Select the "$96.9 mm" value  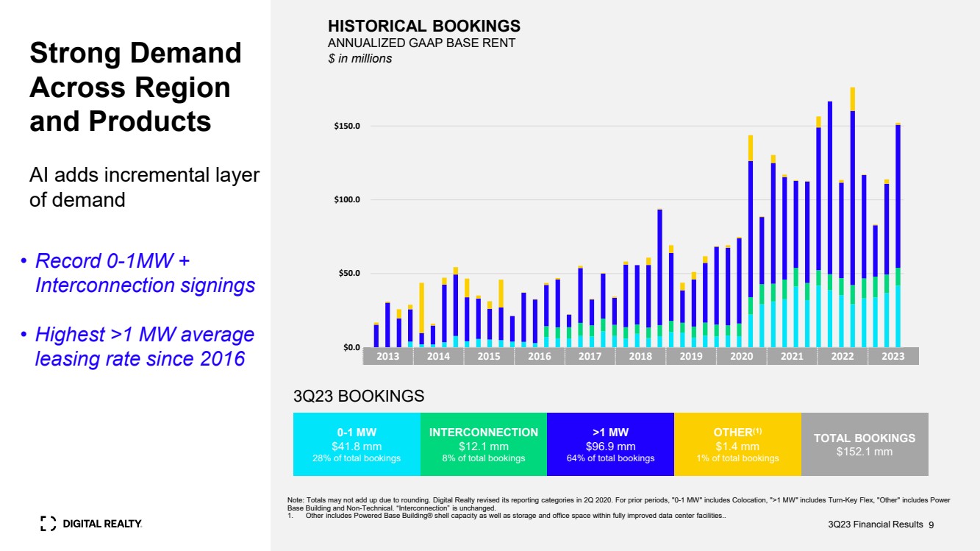611,446
